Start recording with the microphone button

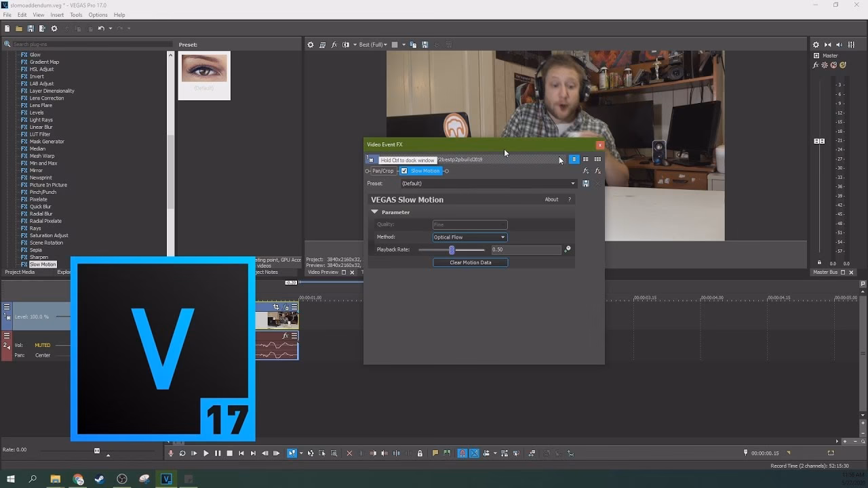(171, 453)
